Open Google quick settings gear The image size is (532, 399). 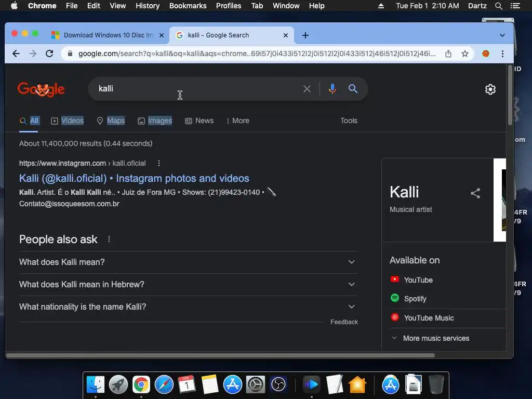tap(490, 89)
